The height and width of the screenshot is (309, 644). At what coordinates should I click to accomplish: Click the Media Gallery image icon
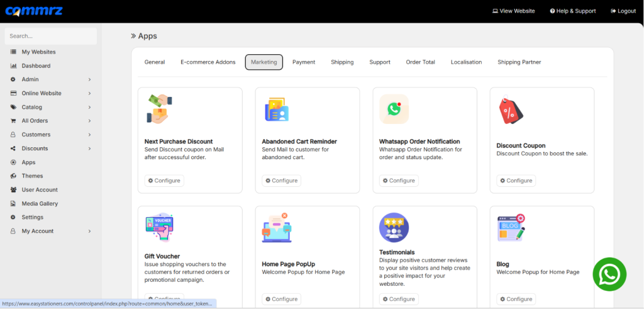point(13,203)
